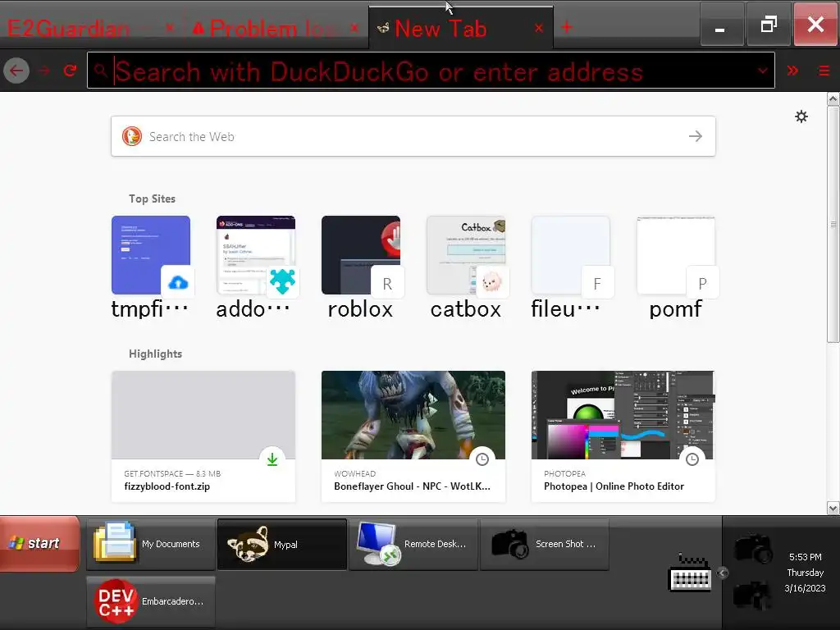
Task: Click the Top Sites heading
Action: click(152, 199)
